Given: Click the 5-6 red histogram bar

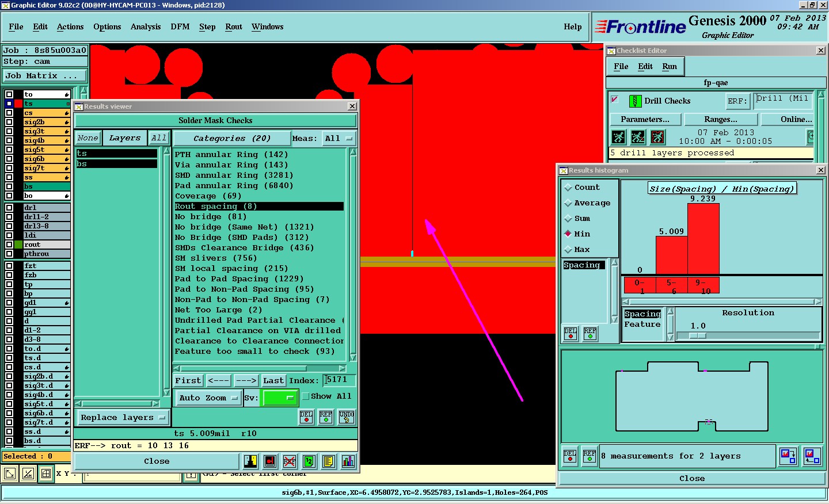Looking at the screenshot, I should coord(672,255).
